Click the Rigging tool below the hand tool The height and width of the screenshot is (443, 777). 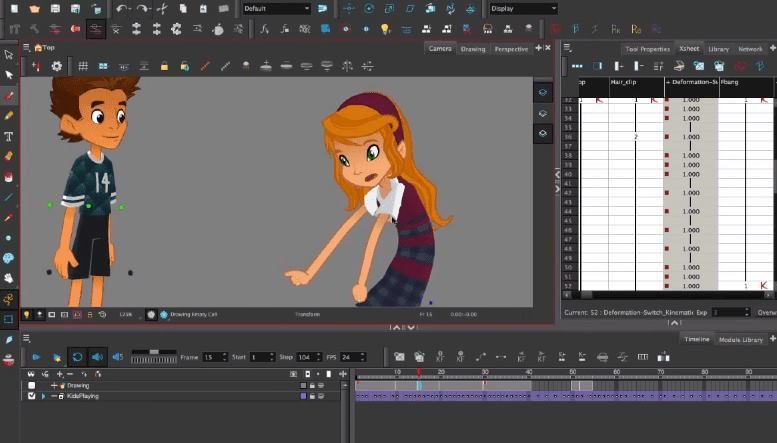click(8, 299)
